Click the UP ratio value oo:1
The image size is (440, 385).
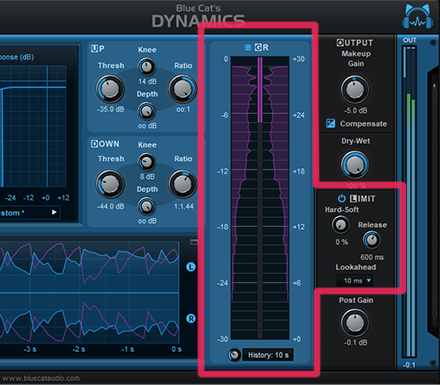point(183,109)
